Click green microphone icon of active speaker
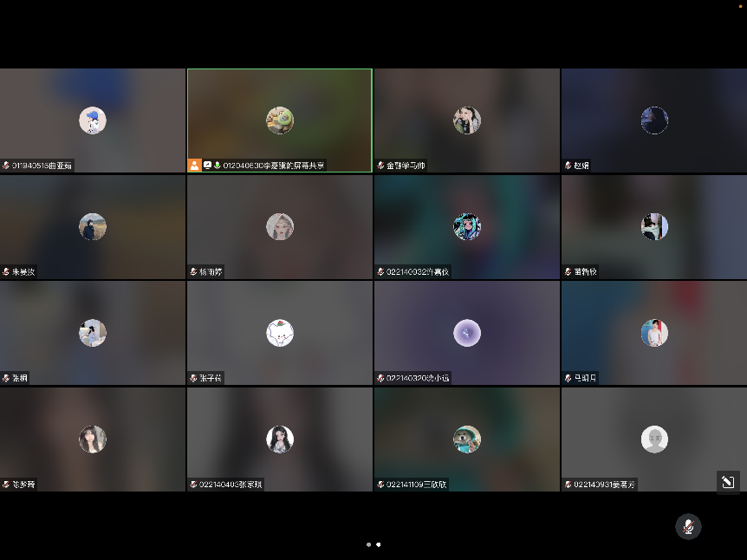747x560 pixels. click(218, 165)
